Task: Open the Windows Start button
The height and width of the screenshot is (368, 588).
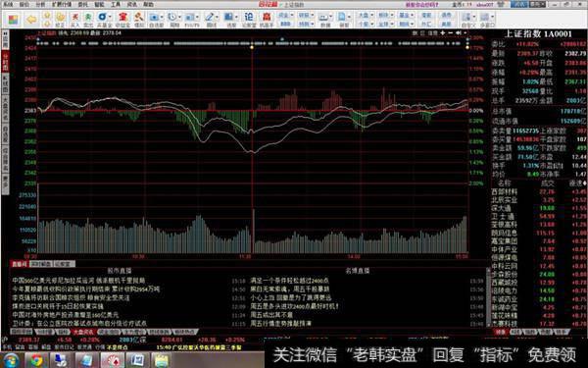Action: coord(11,360)
